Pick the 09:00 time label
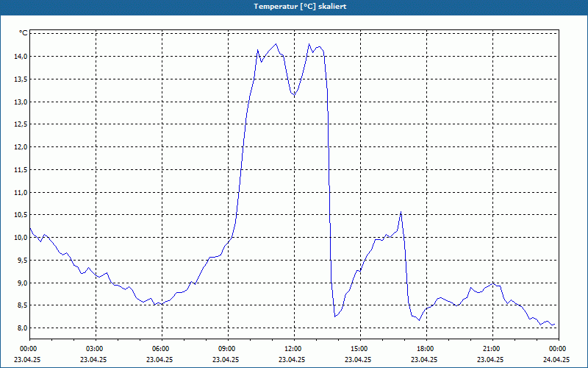 point(226,349)
